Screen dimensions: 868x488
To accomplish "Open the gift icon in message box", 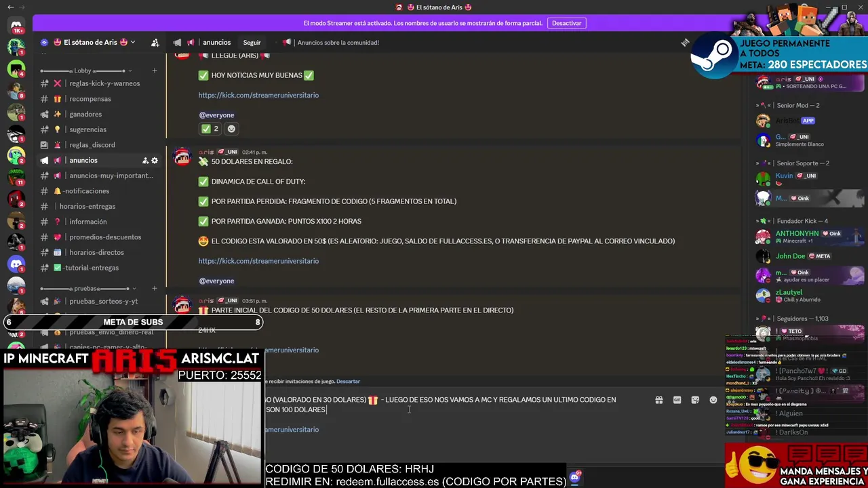I will click(x=658, y=400).
